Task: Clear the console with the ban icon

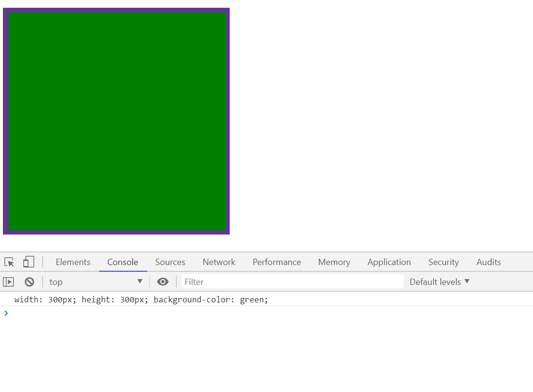Action: (x=30, y=282)
